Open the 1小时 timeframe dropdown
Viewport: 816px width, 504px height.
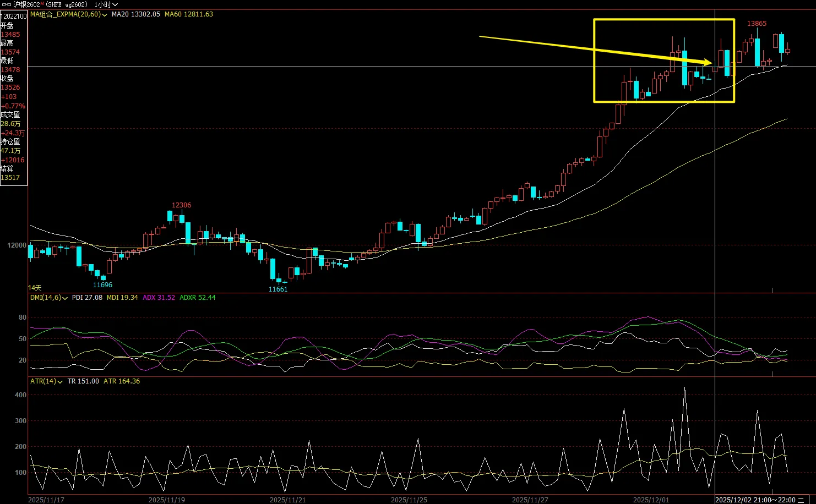tap(106, 4)
